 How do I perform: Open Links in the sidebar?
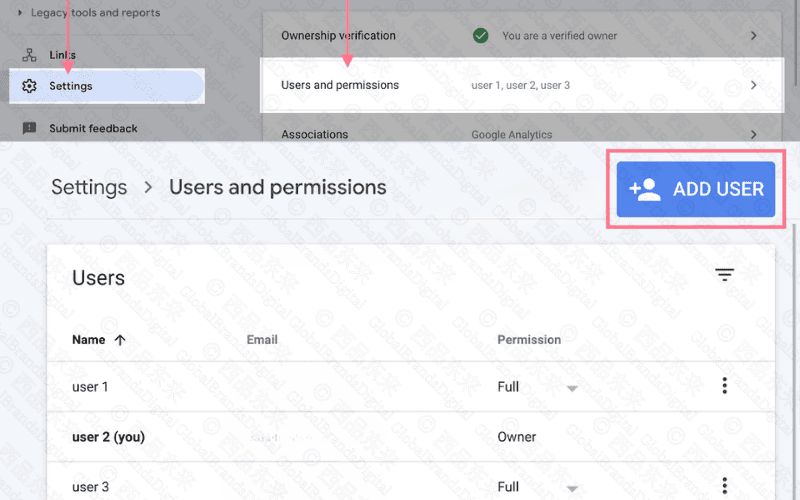point(62,55)
